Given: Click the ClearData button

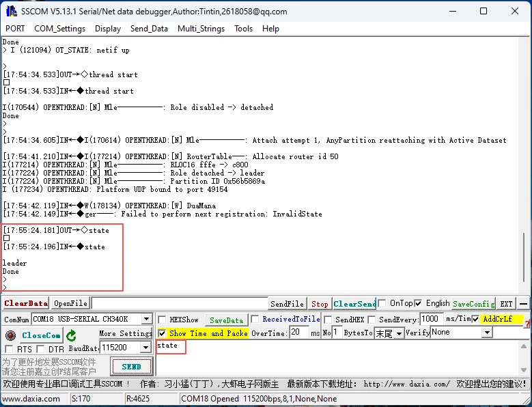Looking at the screenshot, I should (x=26, y=304).
